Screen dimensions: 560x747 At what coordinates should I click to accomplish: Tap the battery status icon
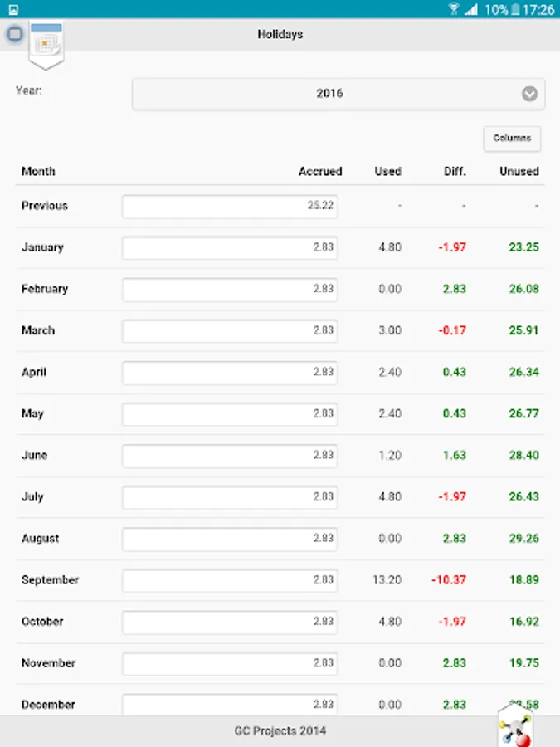[x=516, y=9]
